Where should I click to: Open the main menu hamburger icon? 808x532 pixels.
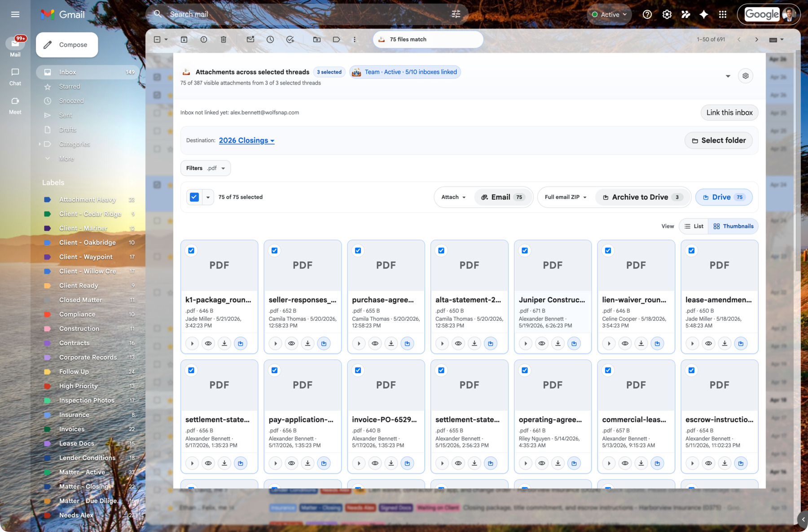(15, 14)
